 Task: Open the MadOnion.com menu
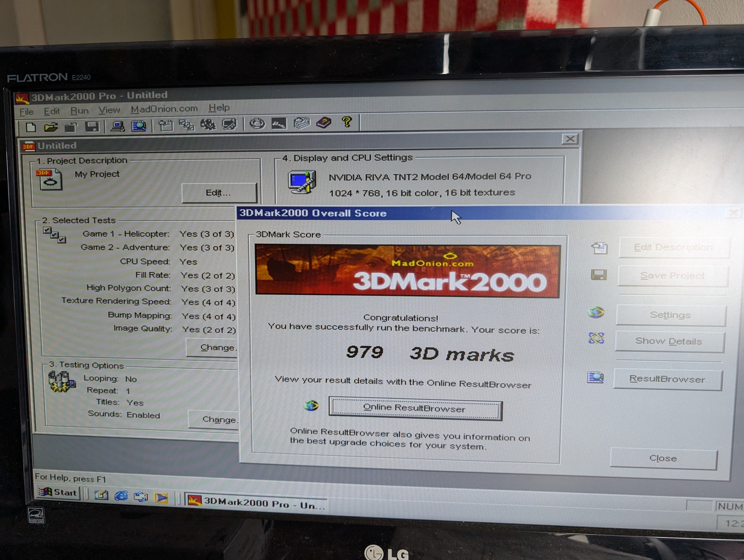pos(164,109)
